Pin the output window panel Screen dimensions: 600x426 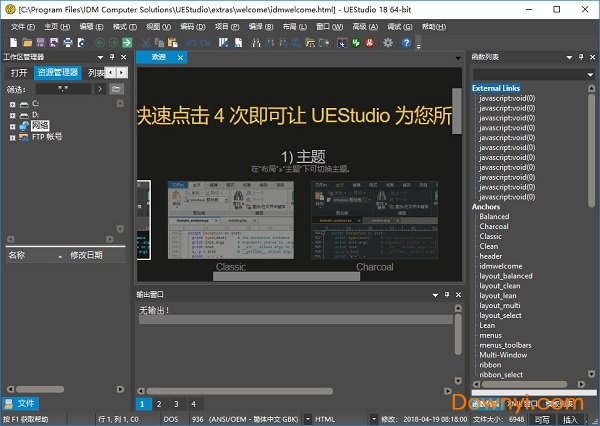(447, 295)
